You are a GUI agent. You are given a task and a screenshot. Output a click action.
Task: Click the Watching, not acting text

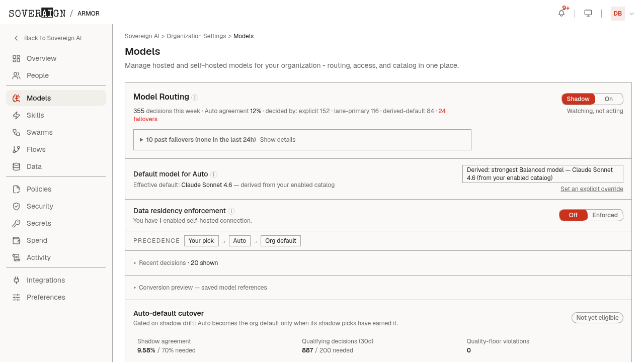pyautogui.click(x=595, y=111)
